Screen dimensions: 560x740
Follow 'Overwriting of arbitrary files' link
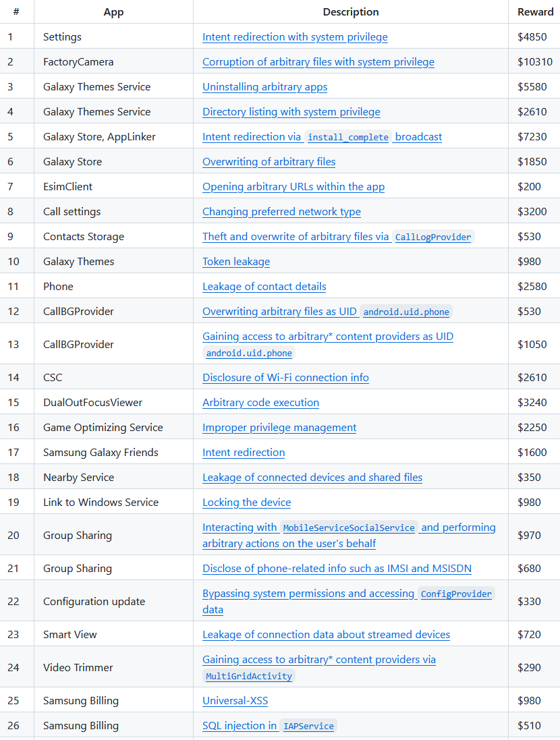[269, 162]
